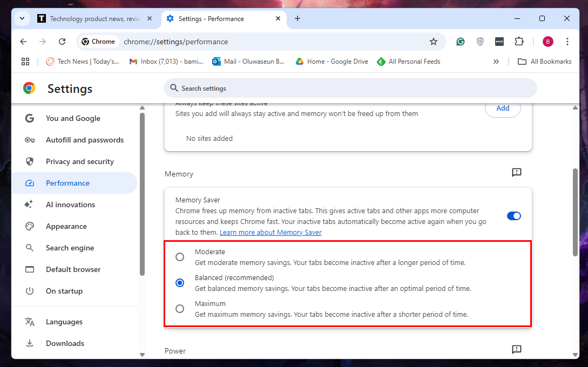Click Add button for always-active sites

click(x=502, y=108)
